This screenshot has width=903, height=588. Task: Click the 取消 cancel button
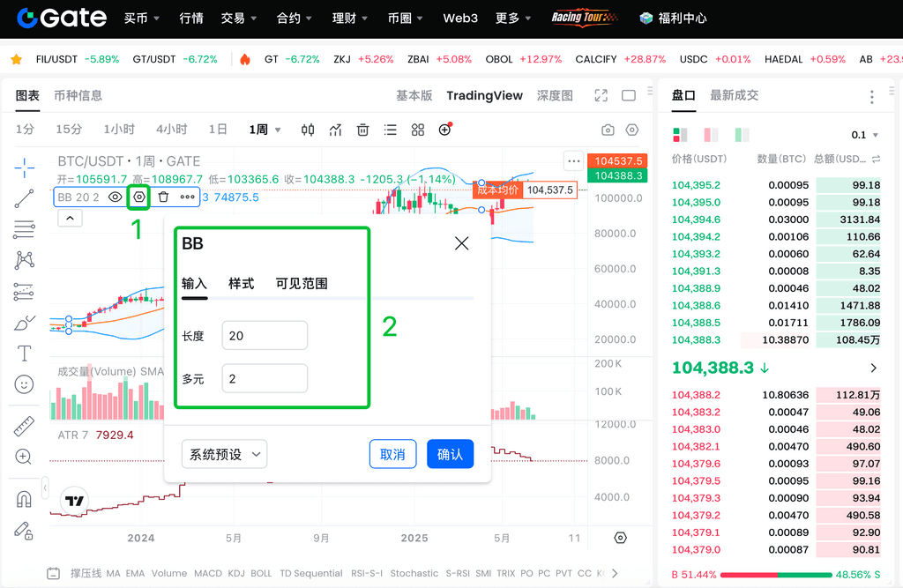tap(392, 454)
